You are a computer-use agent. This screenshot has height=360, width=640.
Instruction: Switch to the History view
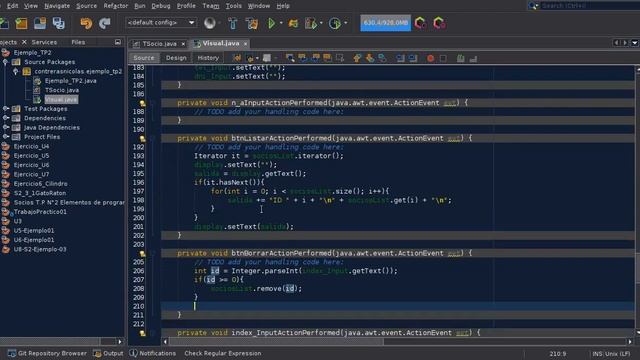pyautogui.click(x=208, y=58)
